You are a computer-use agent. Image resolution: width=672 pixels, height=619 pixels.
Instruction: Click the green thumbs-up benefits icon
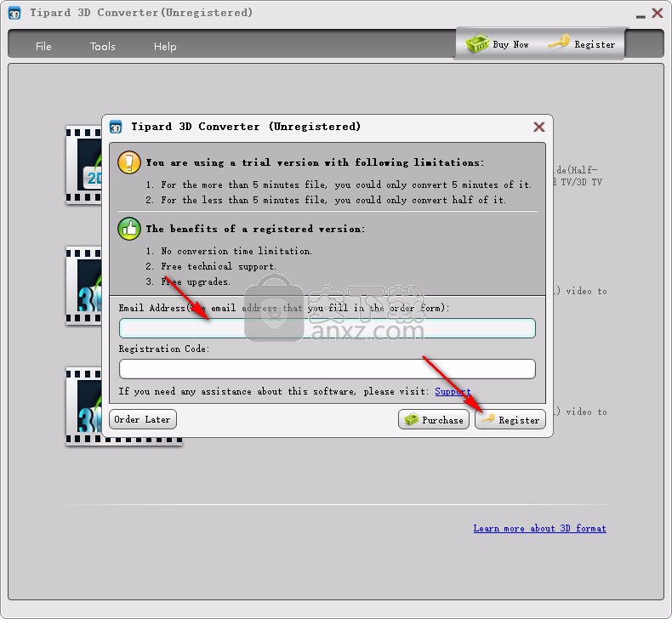tap(129, 229)
